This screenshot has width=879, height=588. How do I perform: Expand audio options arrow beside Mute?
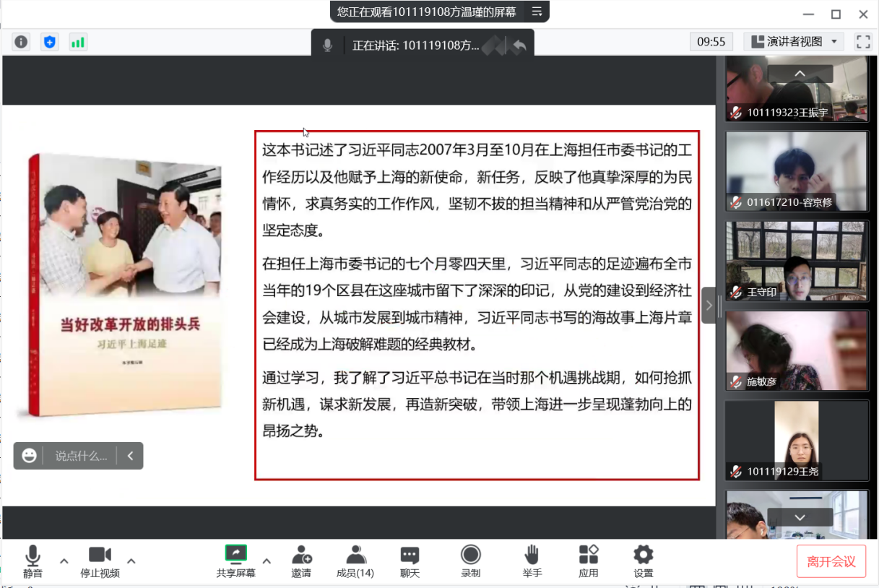(x=64, y=561)
